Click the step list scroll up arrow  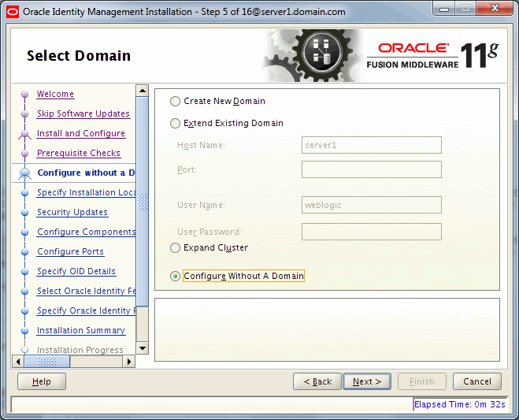tap(143, 91)
